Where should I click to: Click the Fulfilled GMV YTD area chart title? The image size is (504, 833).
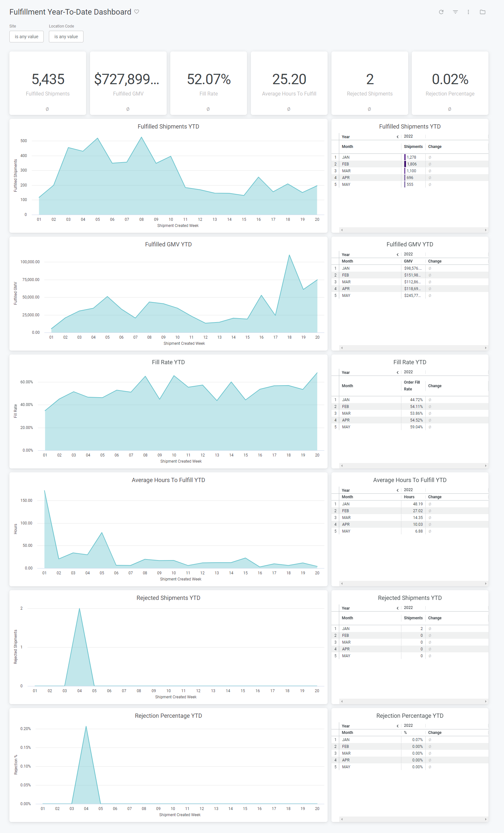(x=168, y=244)
